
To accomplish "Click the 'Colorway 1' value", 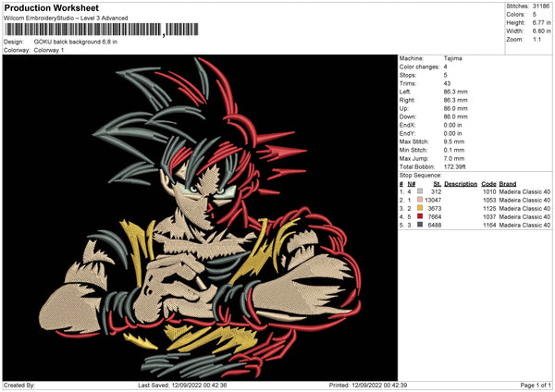I will 49,50.
